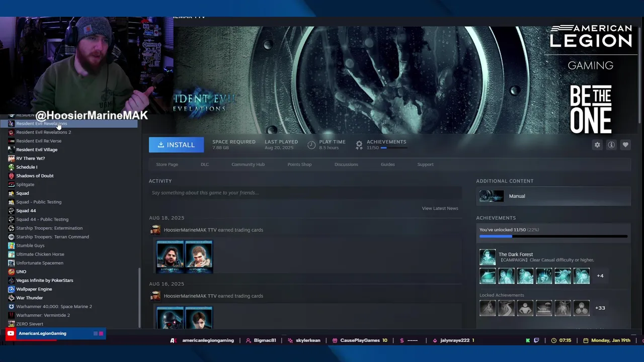Click the achievements gear icon
Image resolution: width=644 pixels, height=362 pixels.
click(x=359, y=145)
